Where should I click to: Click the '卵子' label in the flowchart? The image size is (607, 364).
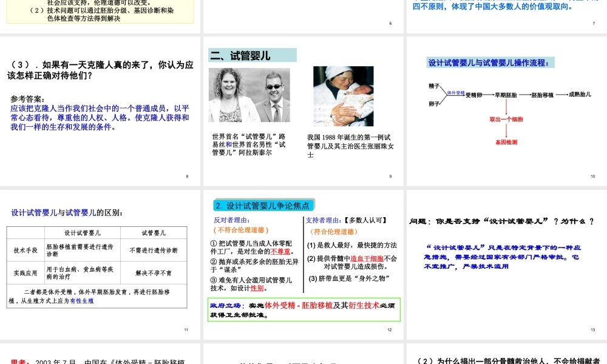click(434, 104)
